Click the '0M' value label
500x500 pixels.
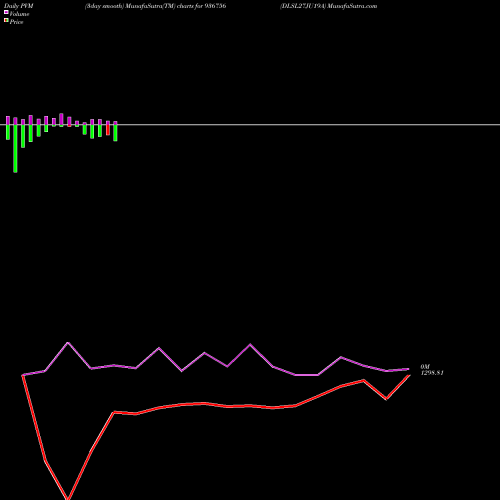tap(425, 367)
